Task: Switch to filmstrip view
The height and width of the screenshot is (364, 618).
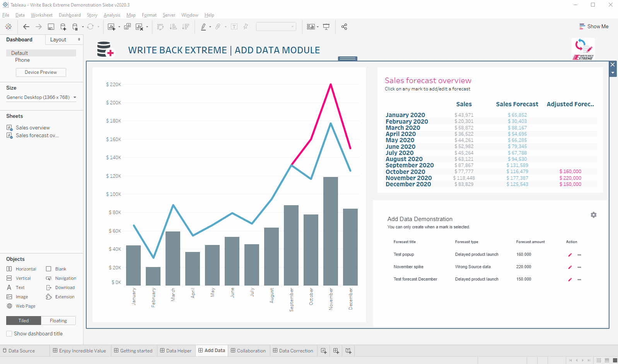Action: tap(607, 360)
